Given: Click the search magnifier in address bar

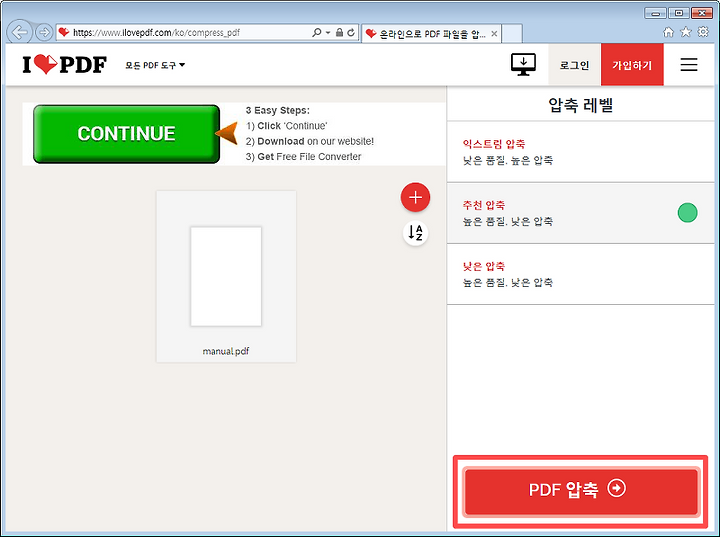Looking at the screenshot, I should pos(316,32).
